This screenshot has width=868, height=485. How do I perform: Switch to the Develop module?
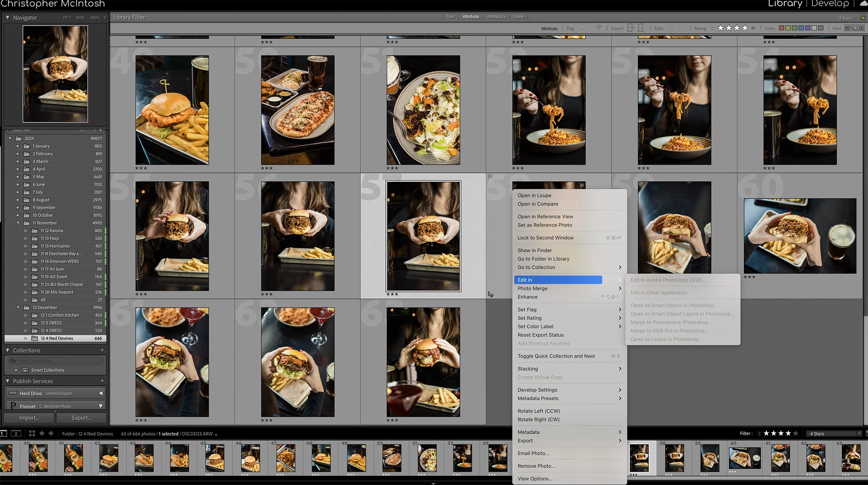(x=830, y=4)
